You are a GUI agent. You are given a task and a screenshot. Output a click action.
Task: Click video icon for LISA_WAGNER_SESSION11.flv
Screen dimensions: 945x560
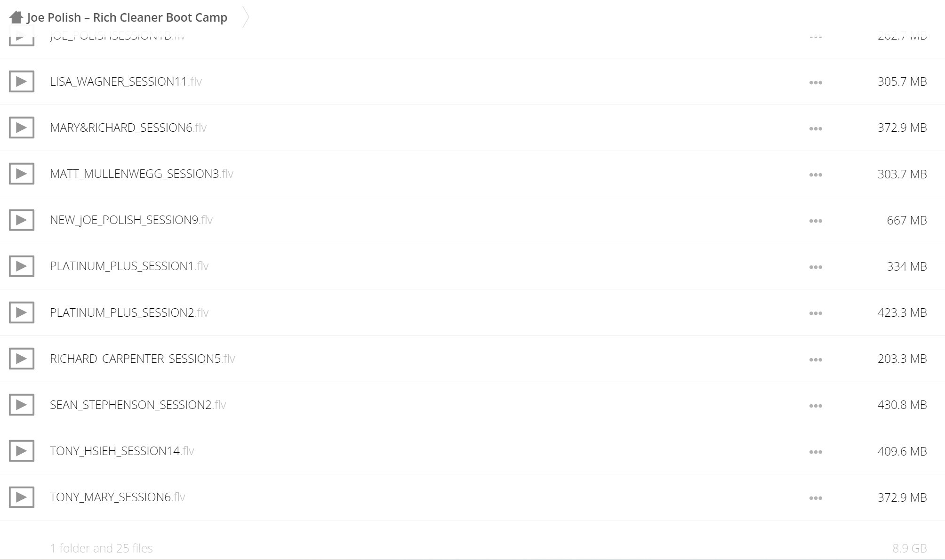(22, 81)
